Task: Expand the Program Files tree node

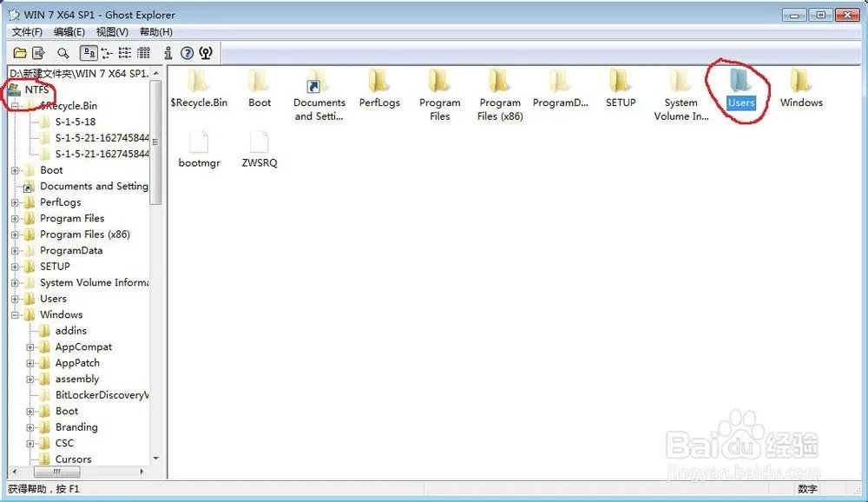Action: (x=15, y=219)
